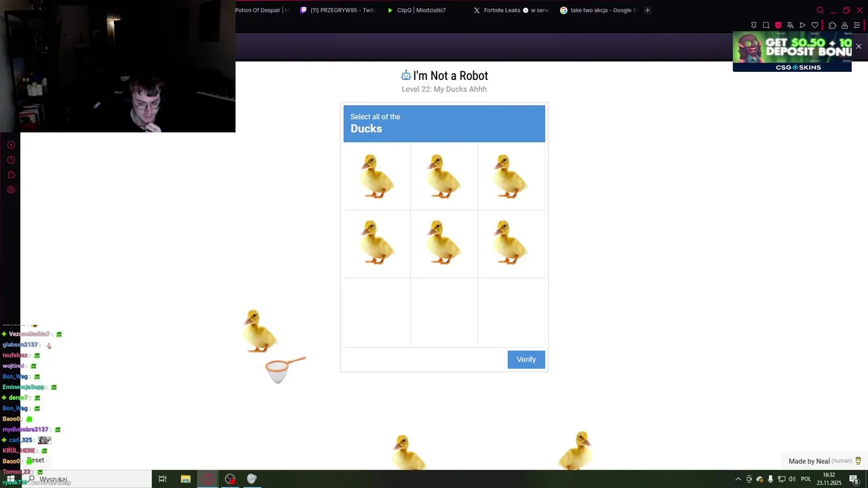
Task: Select the duck in the center tile
Action: click(443, 242)
